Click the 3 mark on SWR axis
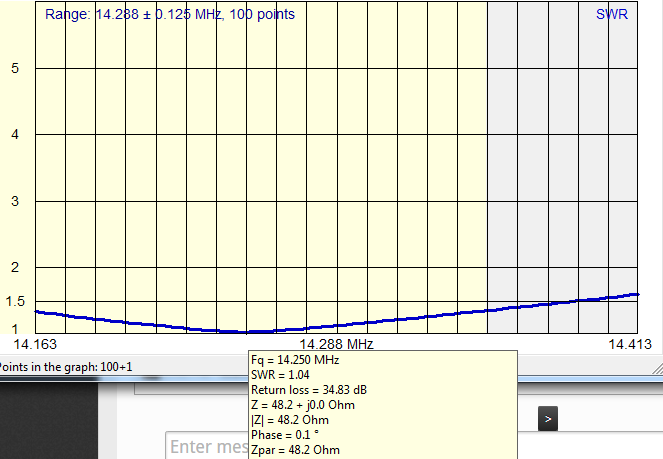The height and width of the screenshot is (459, 663). [x=15, y=201]
